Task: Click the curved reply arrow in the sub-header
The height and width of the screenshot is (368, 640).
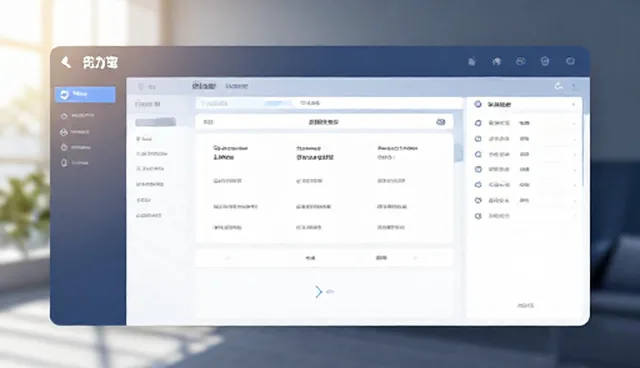Action: (x=559, y=86)
